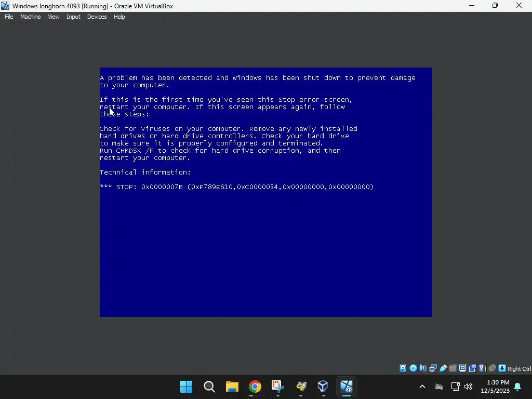Image resolution: width=532 pixels, height=399 pixels.
Task: Click the STOP: 0x0000007B error line
Action: click(236, 187)
